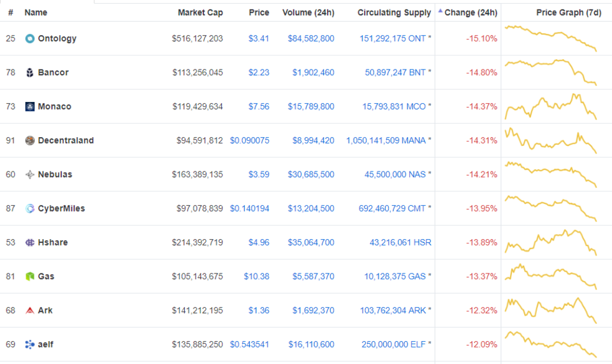Click supply 15,793,831 MCO

(x=394, y=106)
